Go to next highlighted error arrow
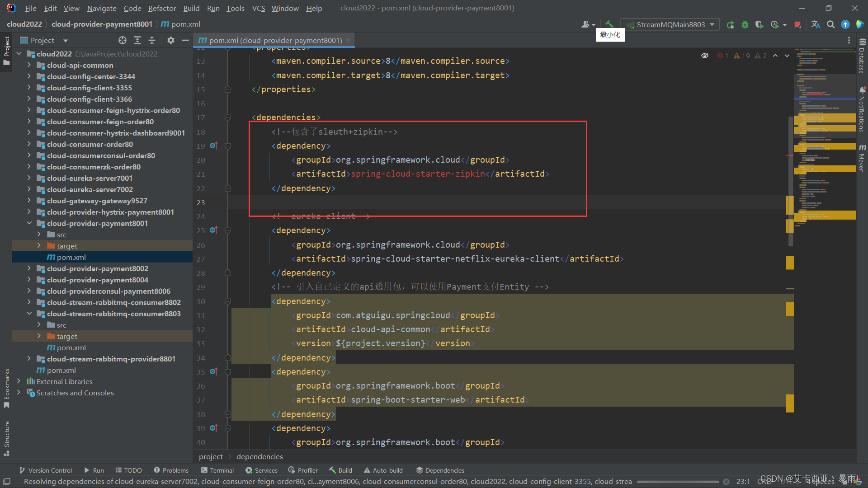868x488 pixels. pyautogui.click(x=787, y=56)
